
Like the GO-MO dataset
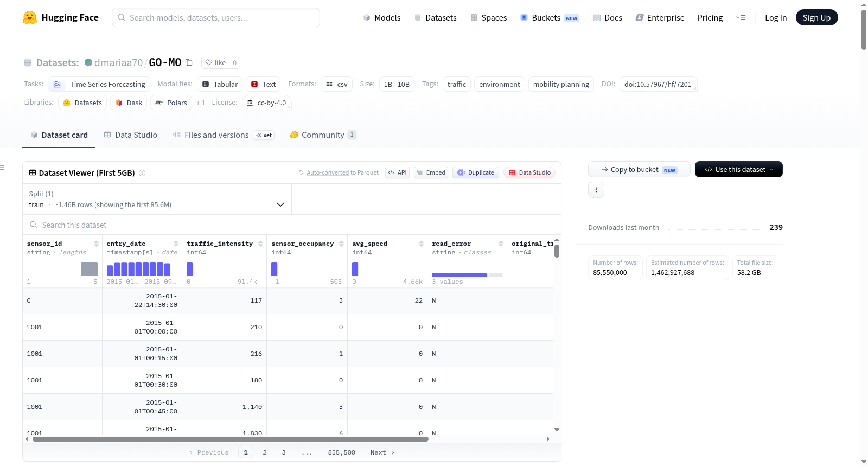point(215,62)
